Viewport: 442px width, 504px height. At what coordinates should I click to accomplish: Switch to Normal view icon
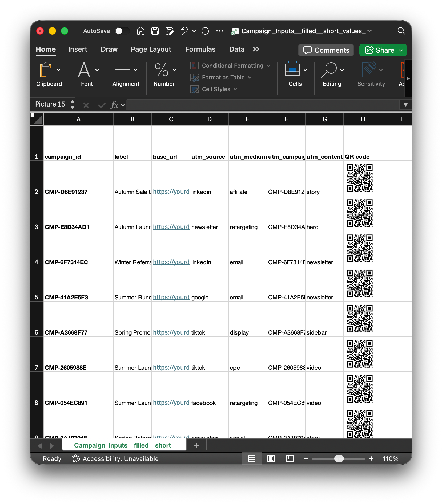coord(252,458)
